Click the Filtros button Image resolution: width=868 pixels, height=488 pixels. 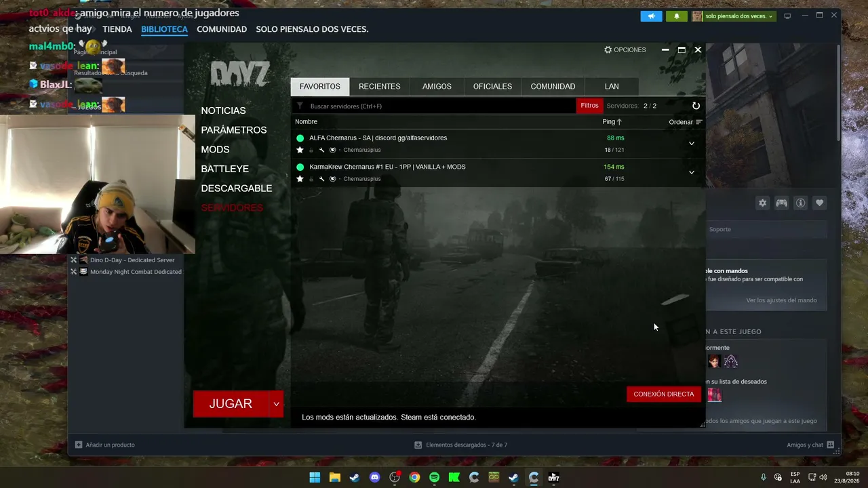coord(590,106)
